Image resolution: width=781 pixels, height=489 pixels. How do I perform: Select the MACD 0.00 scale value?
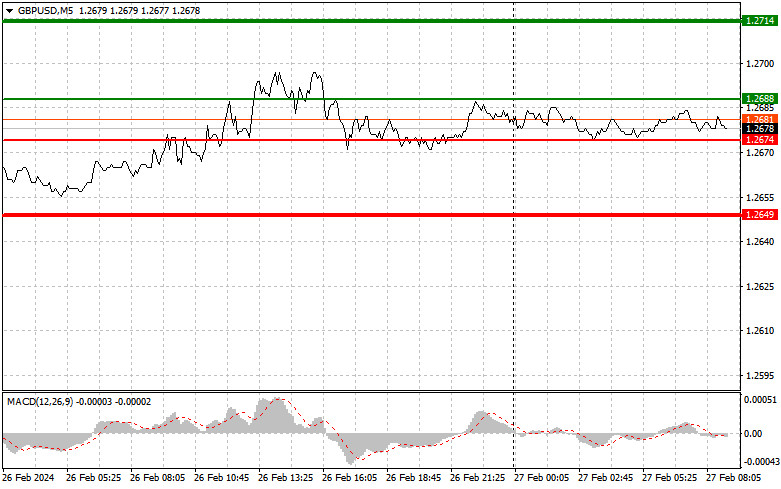pyautogui.click(x=753, y=434)
